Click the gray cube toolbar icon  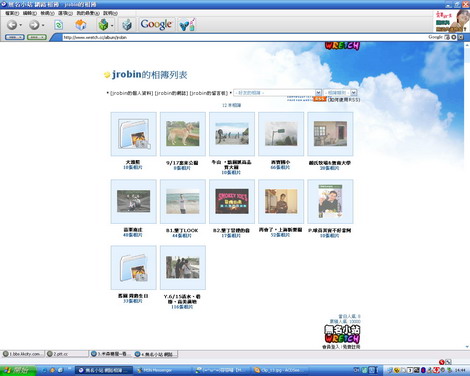click(x=127, y=25)
